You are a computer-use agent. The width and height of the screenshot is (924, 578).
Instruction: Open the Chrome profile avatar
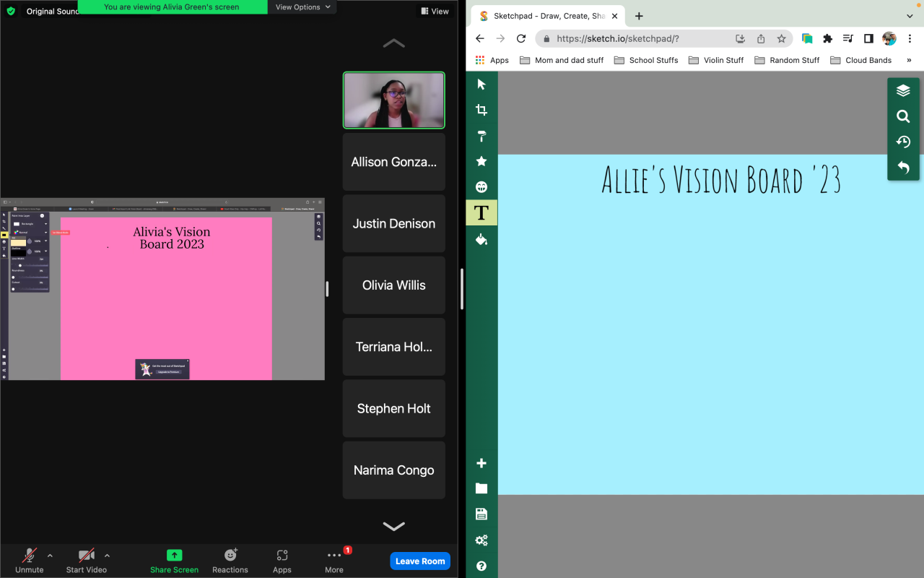point(889,39)
